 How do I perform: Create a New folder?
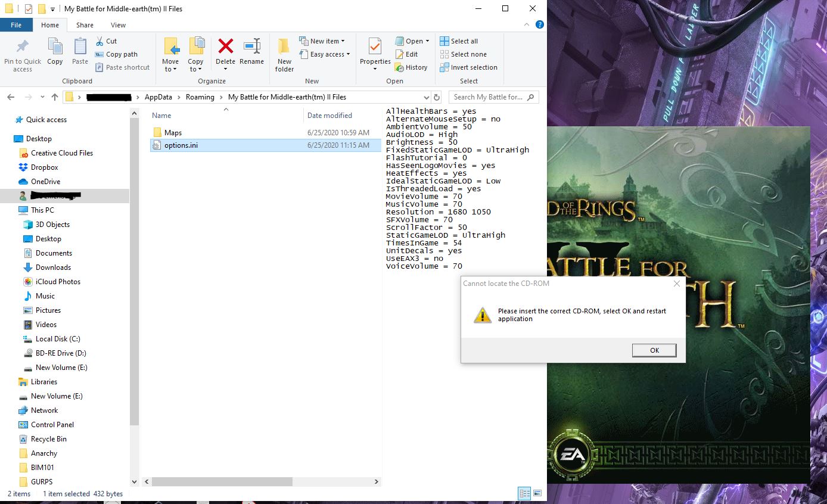tap(284, 55)
